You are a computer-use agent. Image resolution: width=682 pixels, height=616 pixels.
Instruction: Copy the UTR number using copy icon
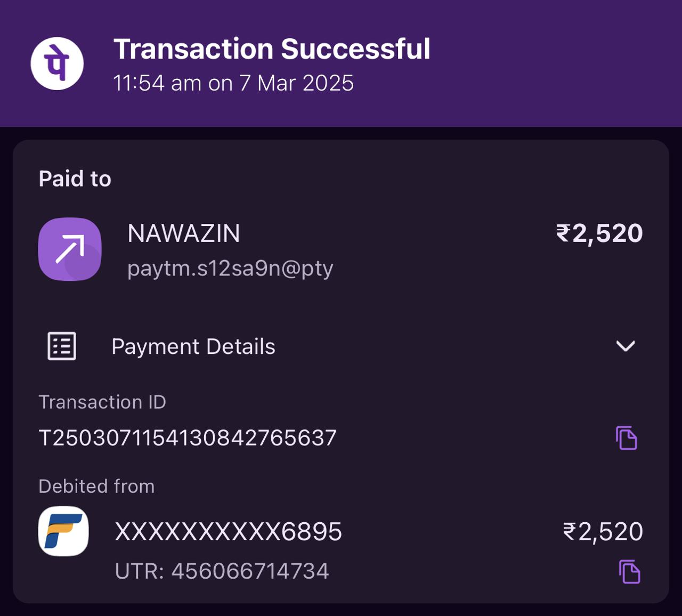click(x=630, y=572)
